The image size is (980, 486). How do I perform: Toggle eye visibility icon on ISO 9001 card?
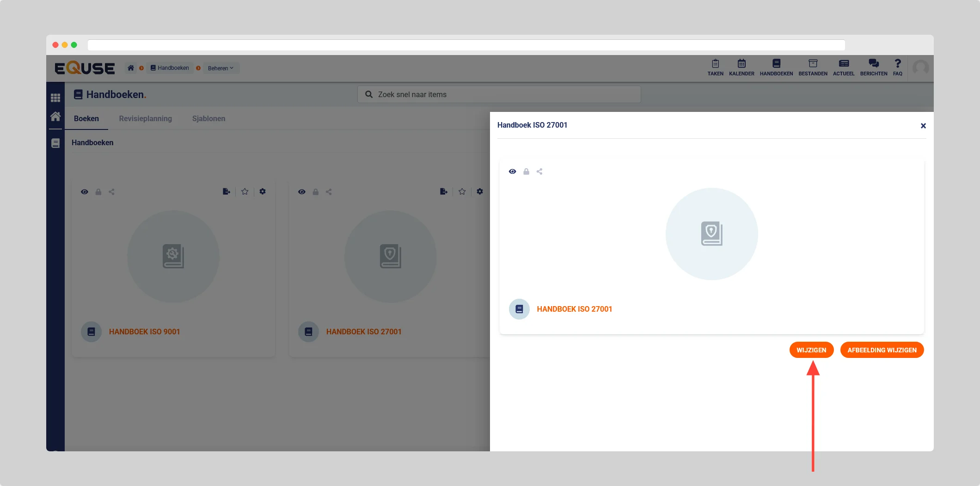click(85, 192)
